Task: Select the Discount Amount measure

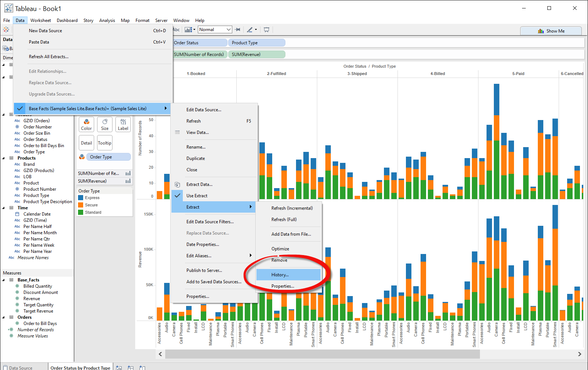Action: [x=41, y=292]
